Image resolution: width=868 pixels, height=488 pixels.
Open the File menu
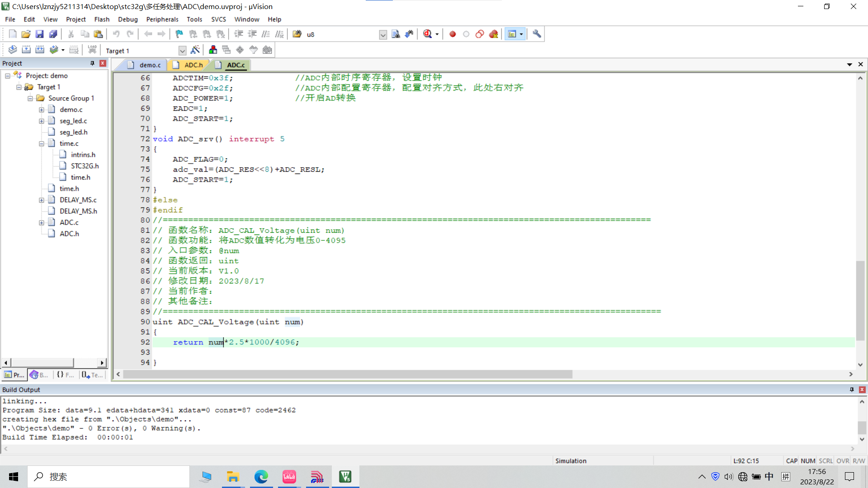tap(10, 19)
